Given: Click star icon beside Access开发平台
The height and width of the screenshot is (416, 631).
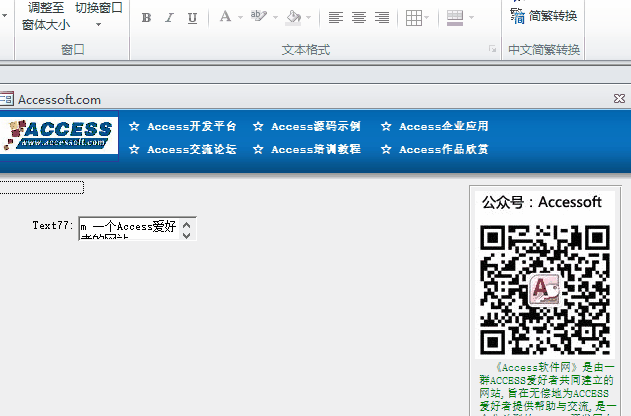Looking at the screenshot, I should click(x=134, y=126).
